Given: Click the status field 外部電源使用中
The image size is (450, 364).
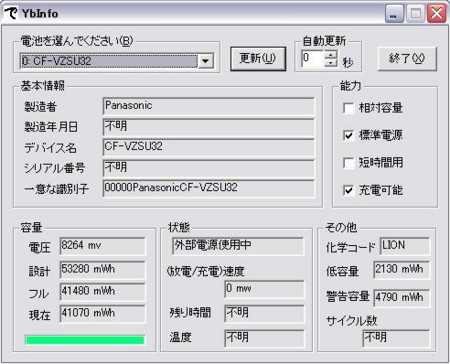Looking at the screenshot, I should pyautogui.click(x=238, y=246).
